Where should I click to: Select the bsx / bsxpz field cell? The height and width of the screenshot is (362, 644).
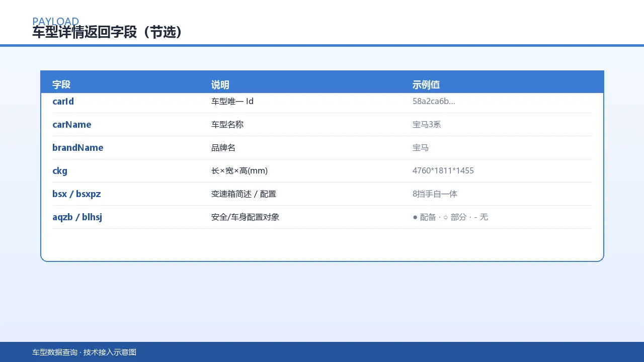76,194
